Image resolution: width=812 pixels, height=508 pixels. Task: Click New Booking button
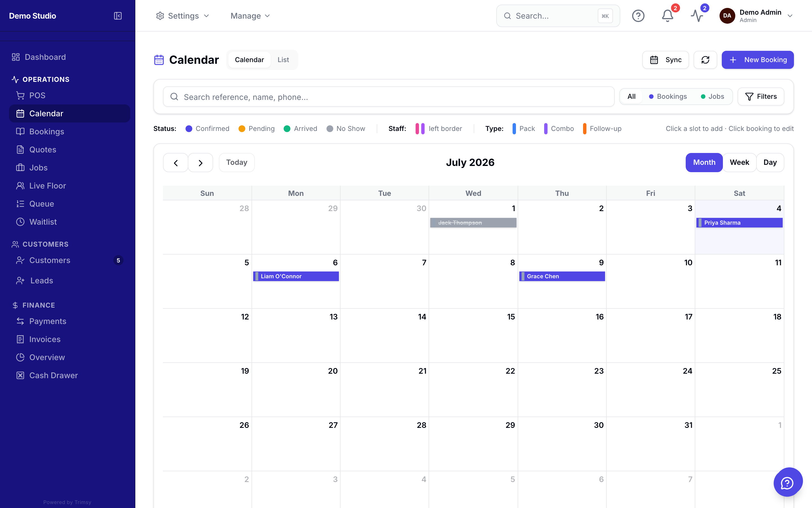point(758,60)
